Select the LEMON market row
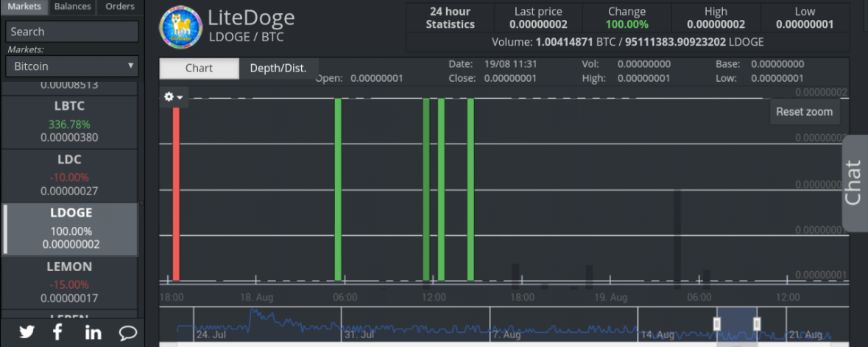Image resolution: width=868 pixels, height=347 pixels. click(69, 283)
